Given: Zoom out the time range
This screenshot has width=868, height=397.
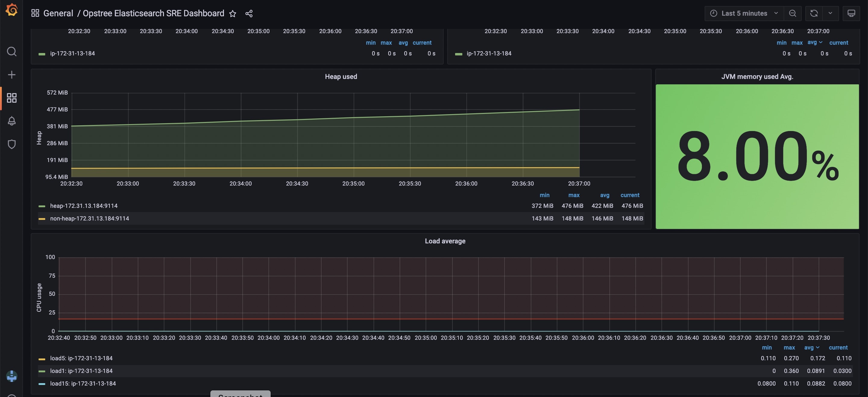Looking at the screenshot, I should pos(793,14).
